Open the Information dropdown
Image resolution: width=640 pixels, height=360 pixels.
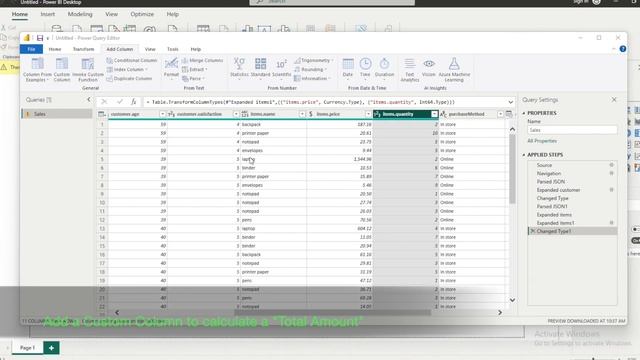click(x=312, y=78)
